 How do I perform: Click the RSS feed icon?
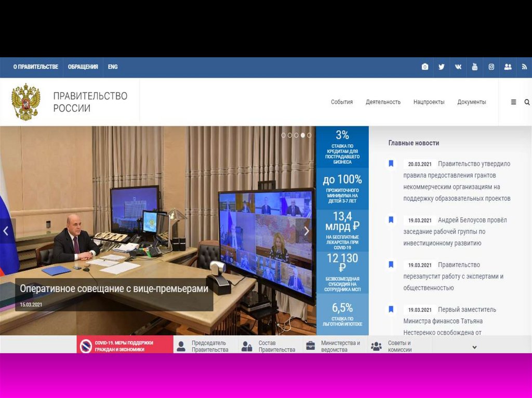524,67
